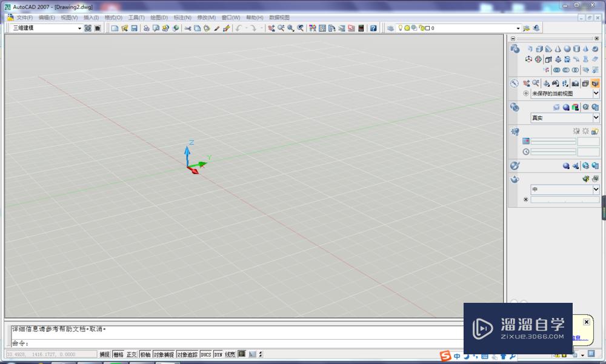Click the blue Help question mark button
Image resolution: width=606 pixels, height=364 pixels.
(373, 28)
